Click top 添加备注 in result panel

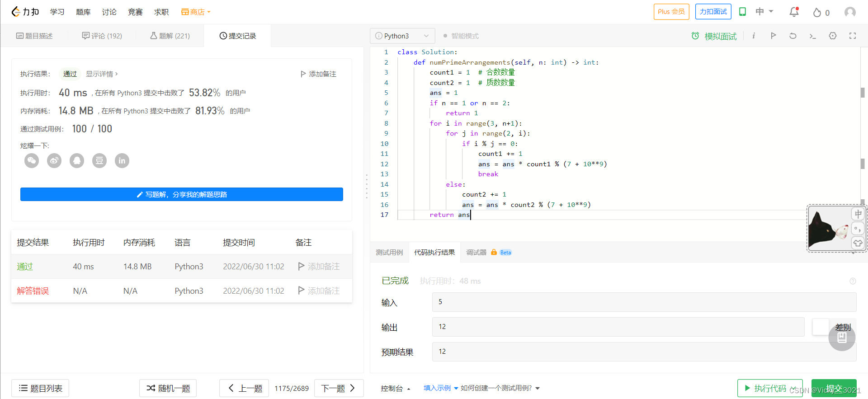[x=318, y=74]
